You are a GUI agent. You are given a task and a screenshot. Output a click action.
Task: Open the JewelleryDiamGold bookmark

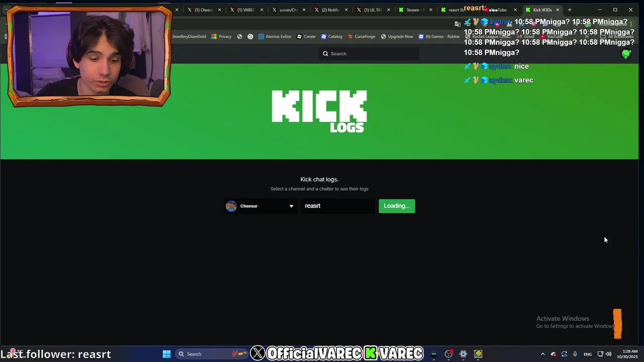click(x=189, y=36)
